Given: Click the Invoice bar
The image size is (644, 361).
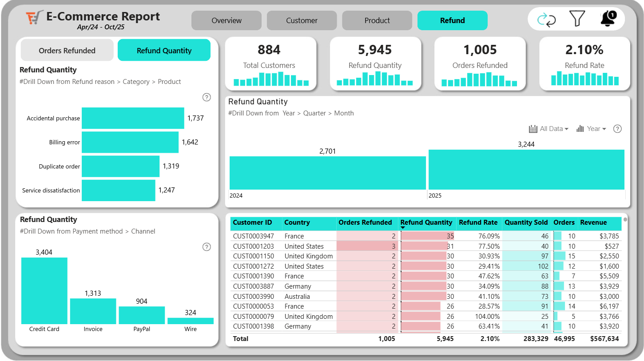Looking at the screenshot, I should tap(93, 311).
